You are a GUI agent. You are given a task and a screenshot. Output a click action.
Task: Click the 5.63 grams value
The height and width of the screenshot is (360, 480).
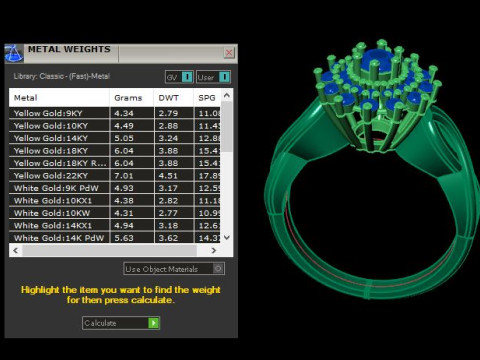pos(124,238)
